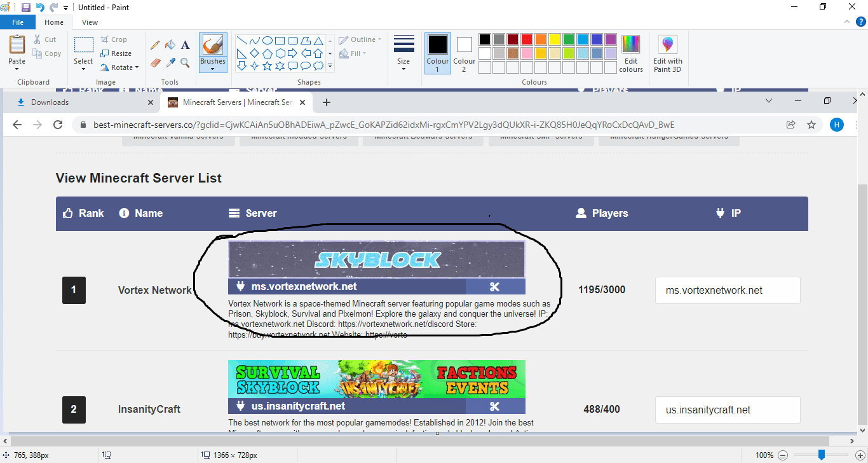Click the "us.insanitycraft.net" IP field on canvas
The image size is (868, 463).
[728, 410]
